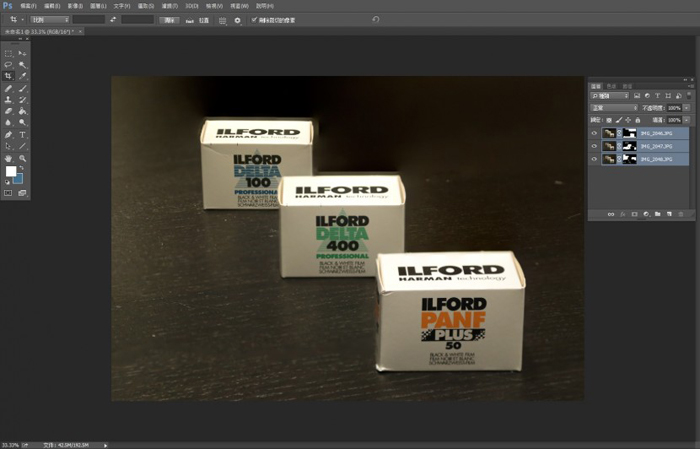Open the white foreground color picker
This screenshot has height=449, width=700.
click(x=11, y=171)
